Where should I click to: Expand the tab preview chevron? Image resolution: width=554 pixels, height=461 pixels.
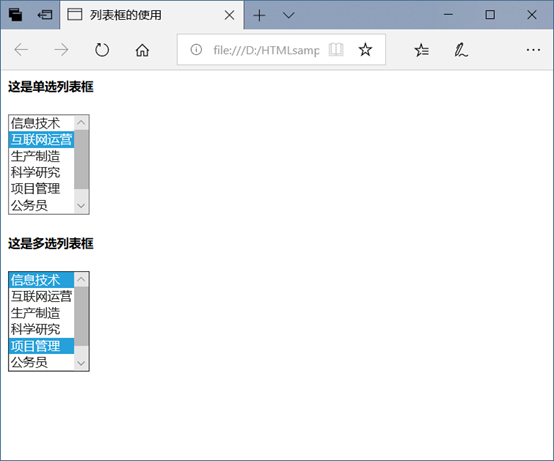tap(289, 15)
